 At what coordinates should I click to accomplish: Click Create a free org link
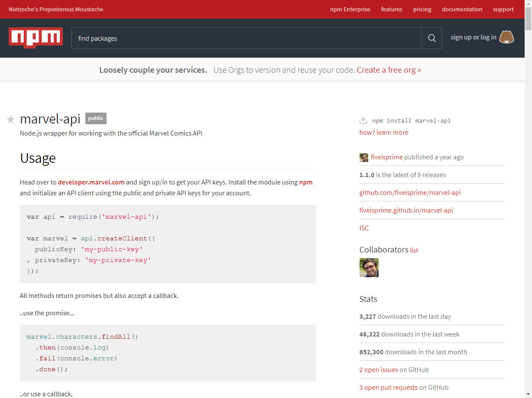click(389, 70)
